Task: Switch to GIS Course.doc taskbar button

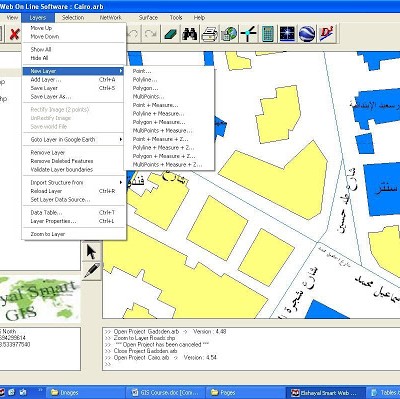Action: click(165, 393)
